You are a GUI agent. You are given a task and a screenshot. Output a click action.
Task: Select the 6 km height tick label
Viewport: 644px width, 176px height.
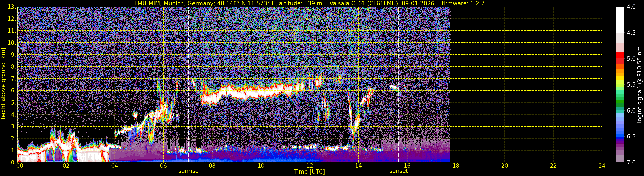click(x=13, y=91)
